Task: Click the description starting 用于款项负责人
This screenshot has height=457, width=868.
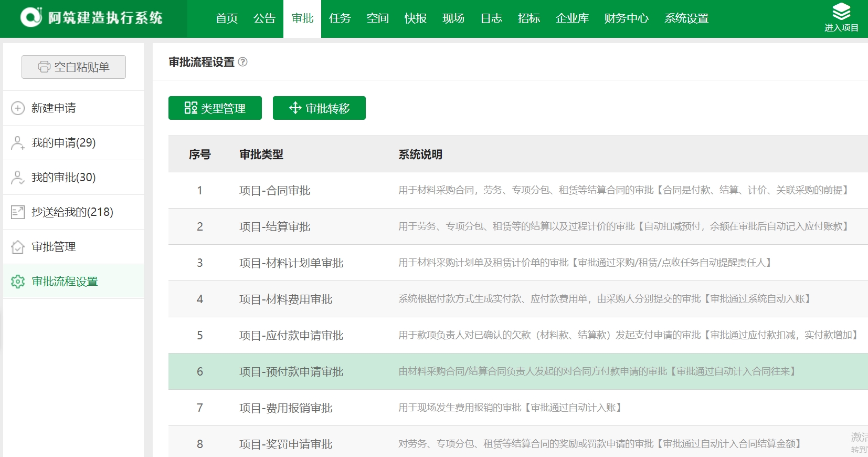Action: pos(628,335)
